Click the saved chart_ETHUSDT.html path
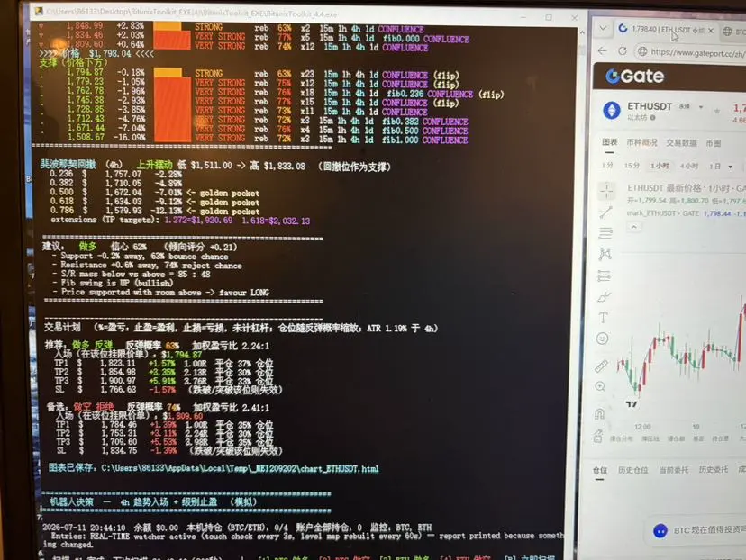 (240, 468)
